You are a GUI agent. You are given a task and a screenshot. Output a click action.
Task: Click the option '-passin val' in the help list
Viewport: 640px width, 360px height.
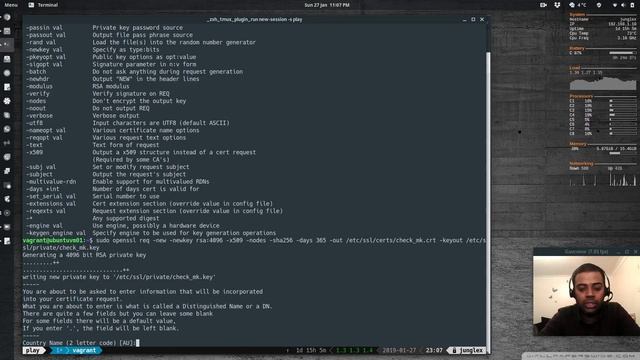pos(44,28)
